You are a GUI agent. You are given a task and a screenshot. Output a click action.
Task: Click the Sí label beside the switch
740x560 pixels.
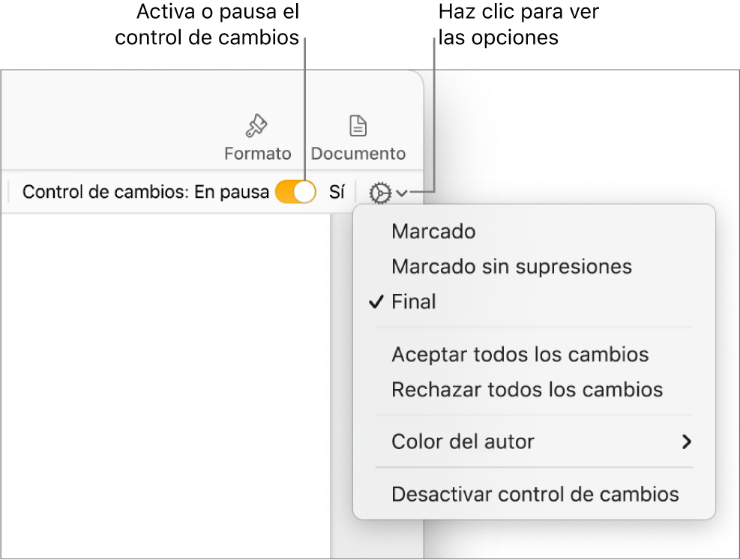coord(337,193)
